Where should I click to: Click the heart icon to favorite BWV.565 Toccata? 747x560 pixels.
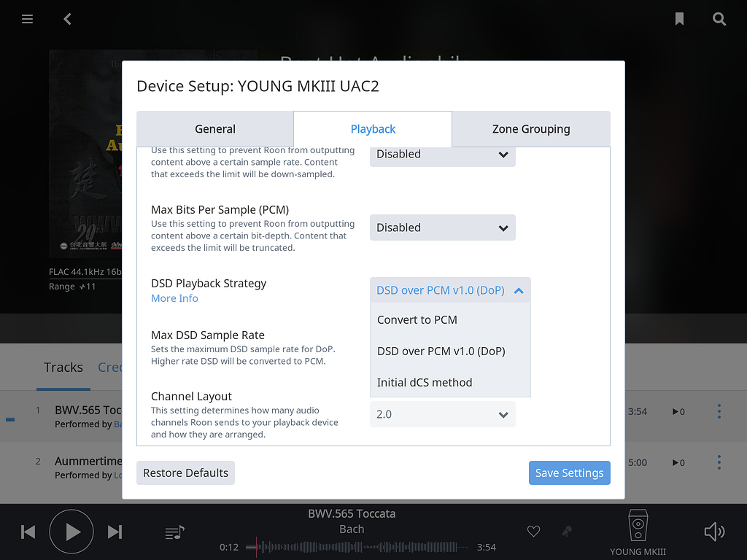tap(533, 532)
